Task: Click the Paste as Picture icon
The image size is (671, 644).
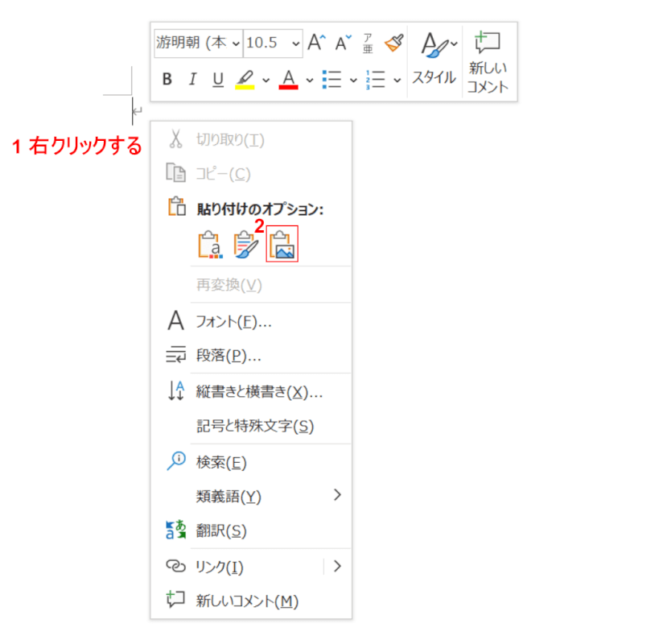Action: [x=282, y=244]
